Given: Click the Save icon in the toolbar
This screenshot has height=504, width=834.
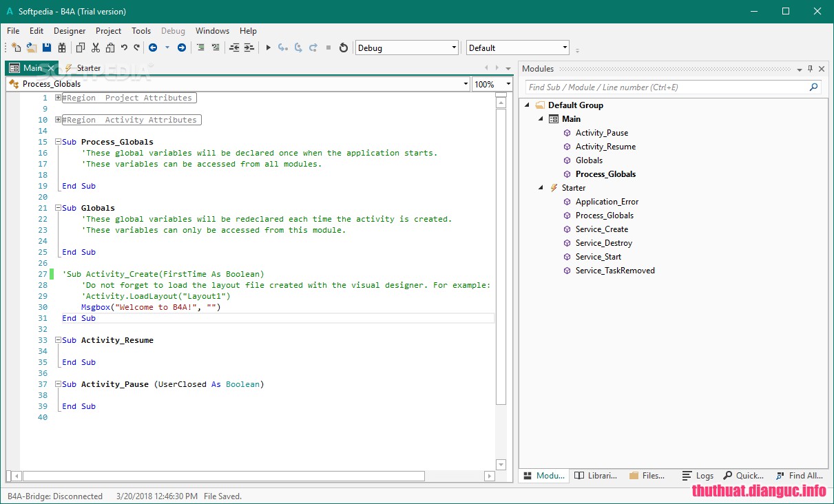Looking at the screenshot, I should pyautogui.click(x=47, y=48).
